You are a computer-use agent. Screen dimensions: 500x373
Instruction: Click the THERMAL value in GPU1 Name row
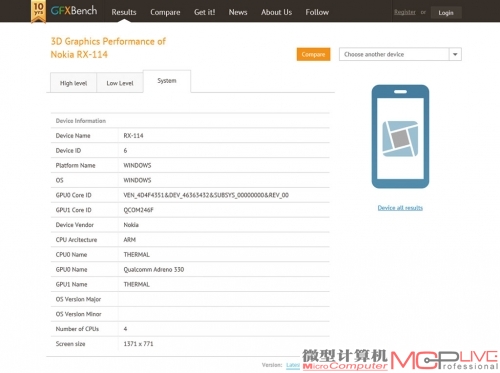point(137,284)
